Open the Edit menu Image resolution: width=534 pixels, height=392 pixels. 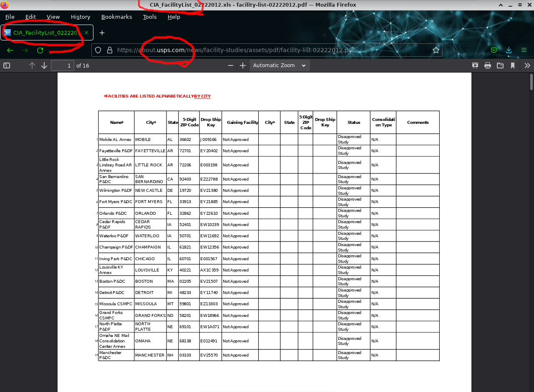coord(30,17)
